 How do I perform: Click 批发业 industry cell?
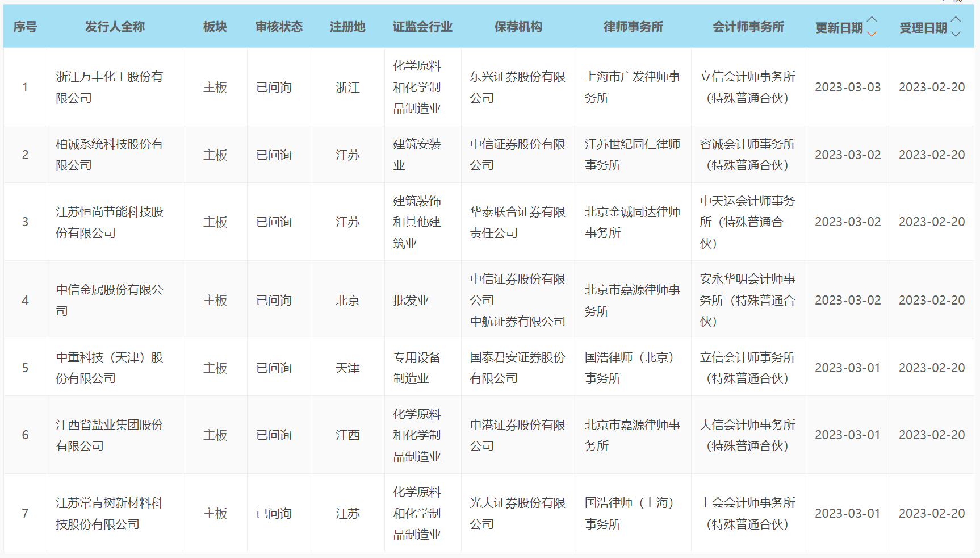[x=411, y=300]
